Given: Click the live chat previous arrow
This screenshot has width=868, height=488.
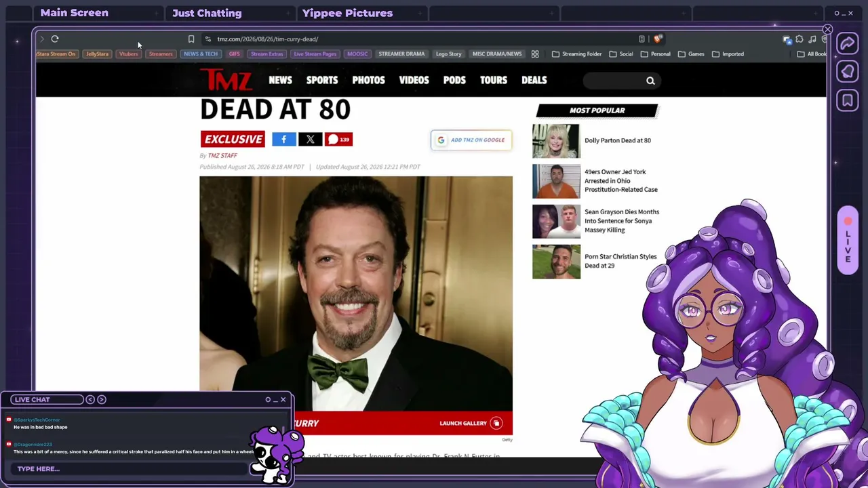Looking at the screenshot, I should point(90,399).
